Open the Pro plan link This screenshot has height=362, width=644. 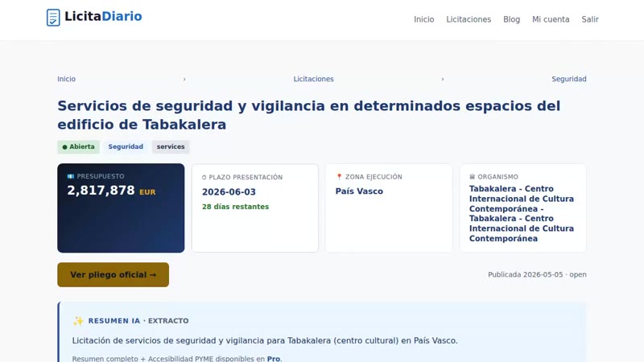(x=274, y=358)
